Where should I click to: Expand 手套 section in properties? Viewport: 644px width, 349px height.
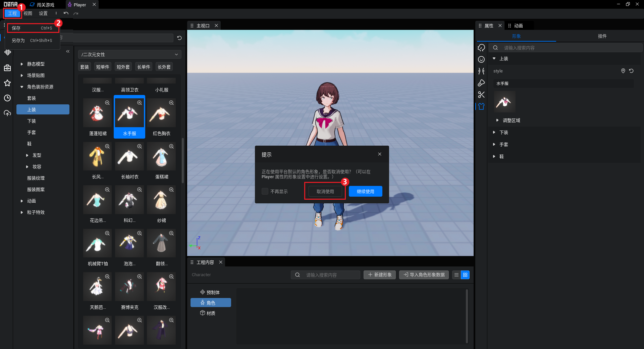coord(494,144)
